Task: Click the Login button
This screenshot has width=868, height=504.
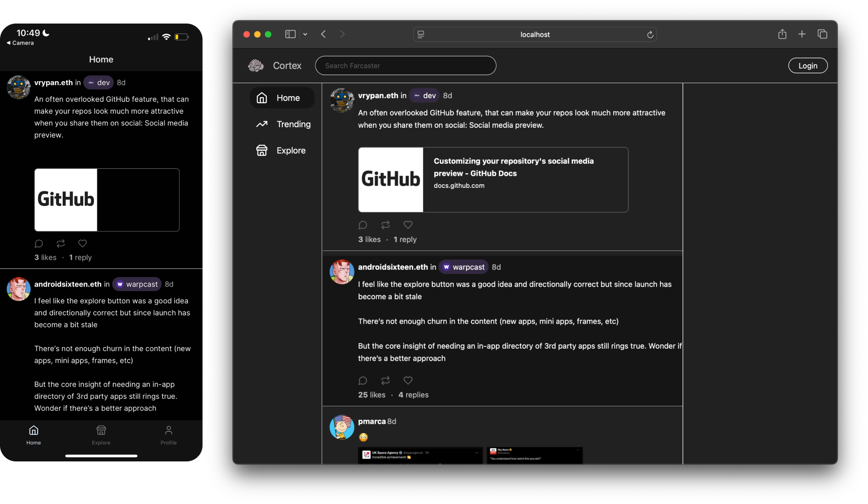Action: pos(808,66)
